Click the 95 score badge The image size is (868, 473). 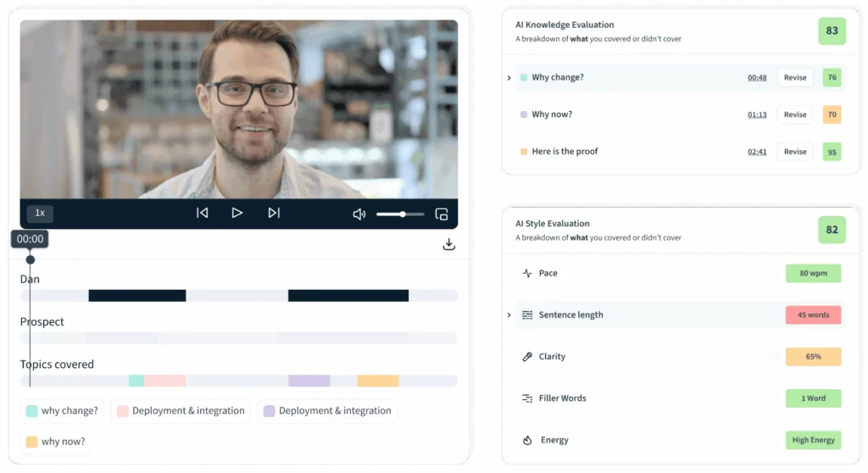pyautogui.click(x=832, y=152)
